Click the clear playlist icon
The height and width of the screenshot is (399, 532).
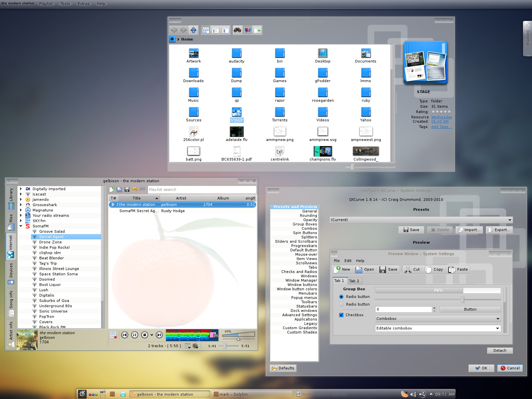[113, 335]
